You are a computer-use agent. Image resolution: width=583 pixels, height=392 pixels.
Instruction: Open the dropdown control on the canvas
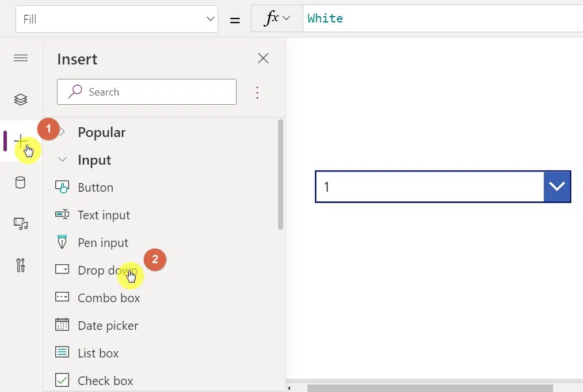pyautogui.click(x=557, y=186)
